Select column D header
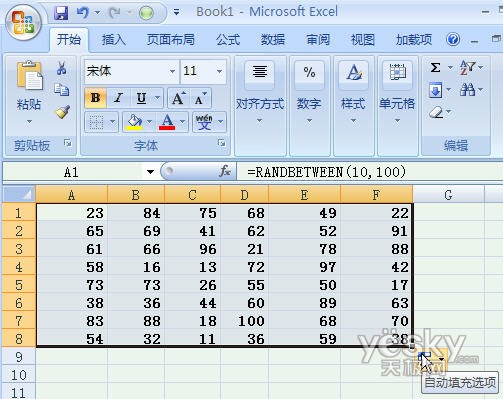This screenshot has height=399, width=503. coord(245,195)
